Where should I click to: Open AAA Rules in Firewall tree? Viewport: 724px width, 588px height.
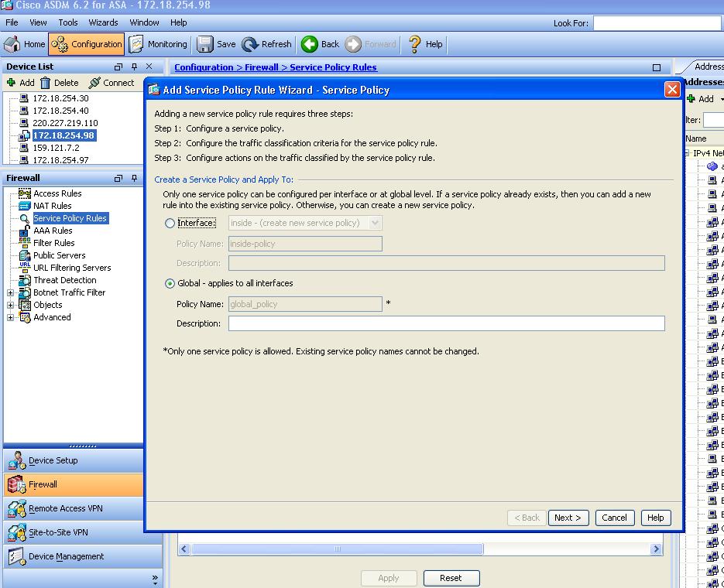coord(53,231)
